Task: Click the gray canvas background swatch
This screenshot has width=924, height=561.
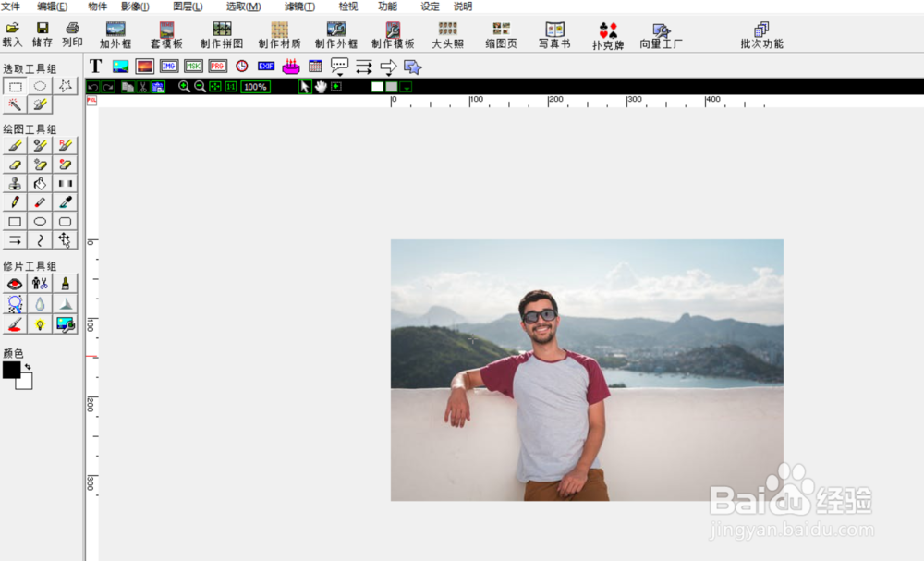Action: coord(392,87)
